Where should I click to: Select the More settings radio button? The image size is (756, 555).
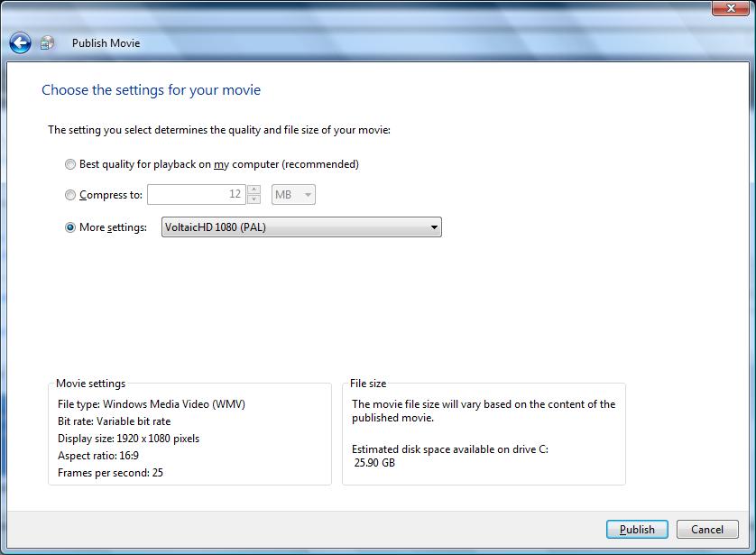[x=70, y=227]
